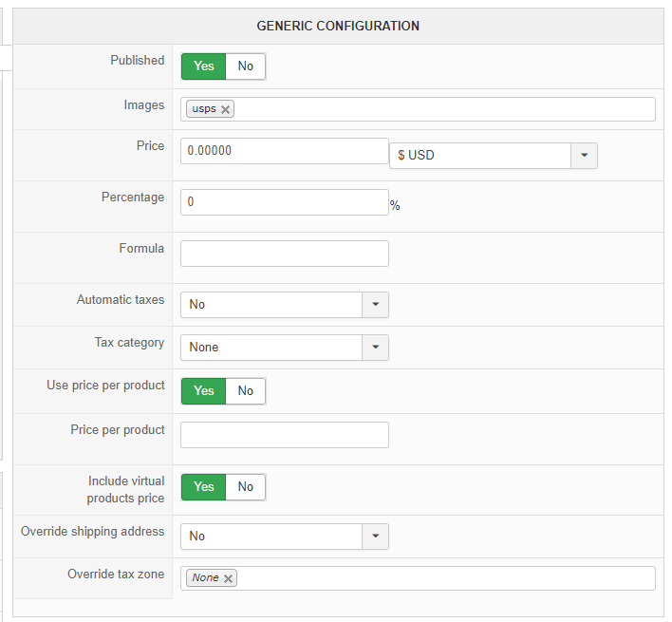The height and width of the screenshot is (622, 672).
Task: Focus the Percentage input field
Action: [x=284, y=202]
